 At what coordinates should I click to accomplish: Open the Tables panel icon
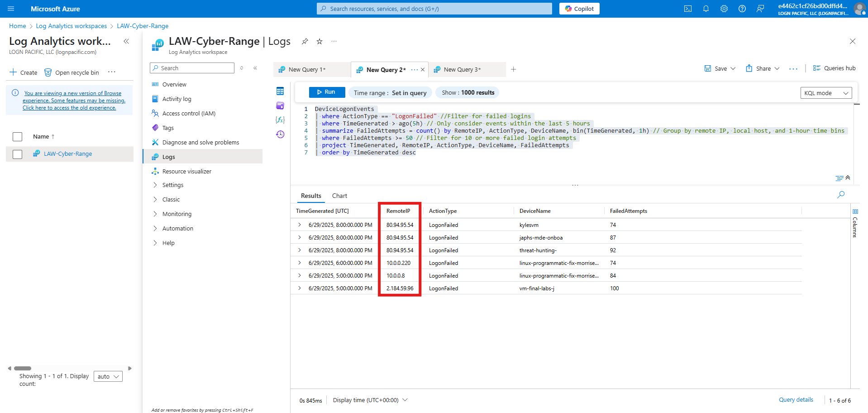click(280, 91)
